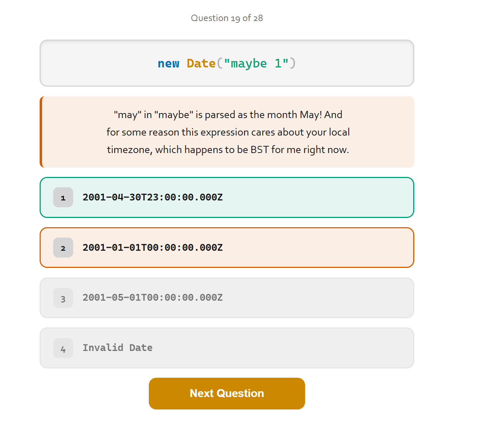The height and width of the screenshot is (448, 491).
Task: Click the BST timezone sentence in explanation
Action: pyautogui.click(x=228, y=149)
